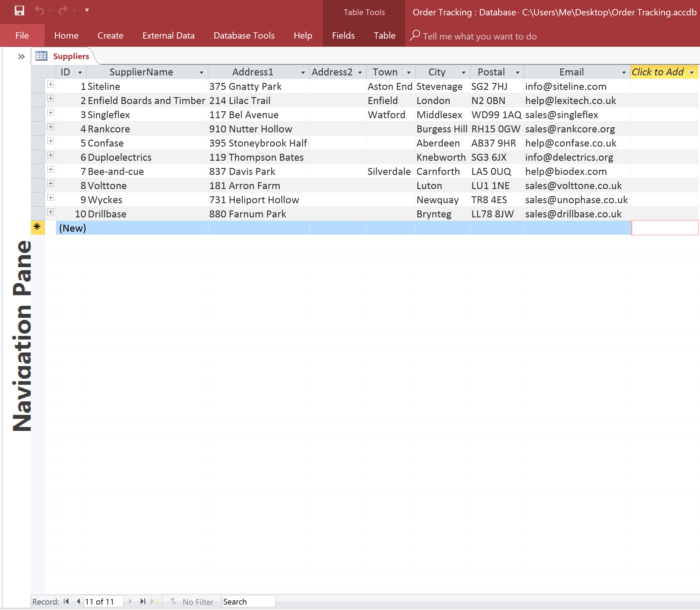Expand the subdatasheet for Volttone row
The width and height of the screenshot is (700, 610).
(51, 183)
